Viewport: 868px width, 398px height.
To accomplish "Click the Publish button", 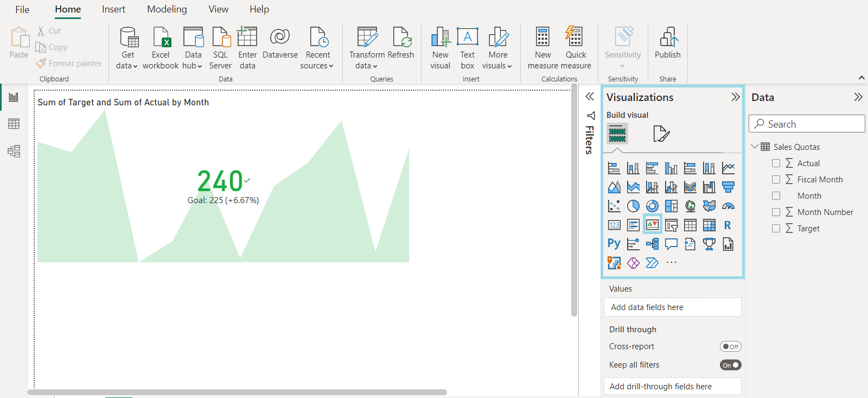I will click(x=667, y=43).
